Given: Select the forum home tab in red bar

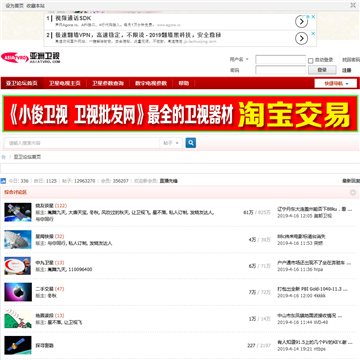Looking at the screenshot, I should click(22, 83).
